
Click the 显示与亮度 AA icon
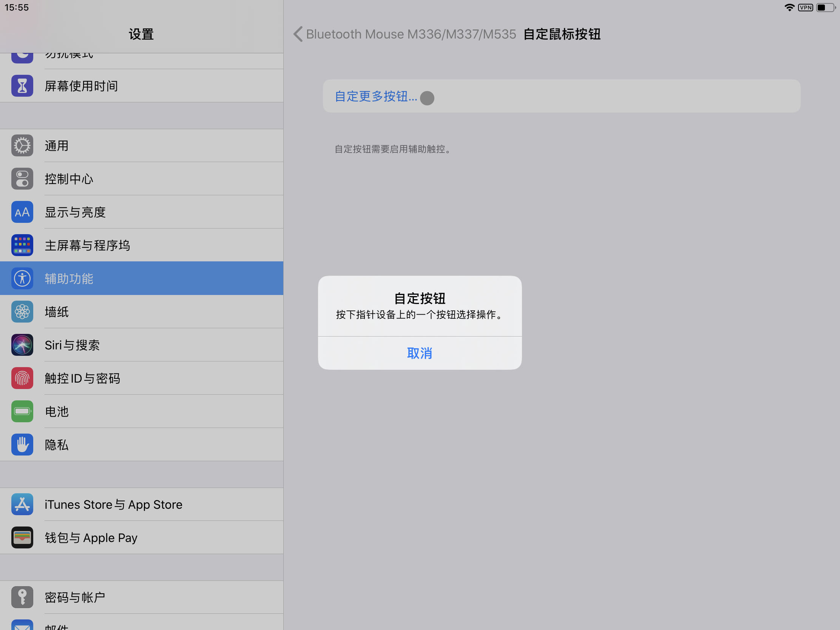tap(22, 212)
